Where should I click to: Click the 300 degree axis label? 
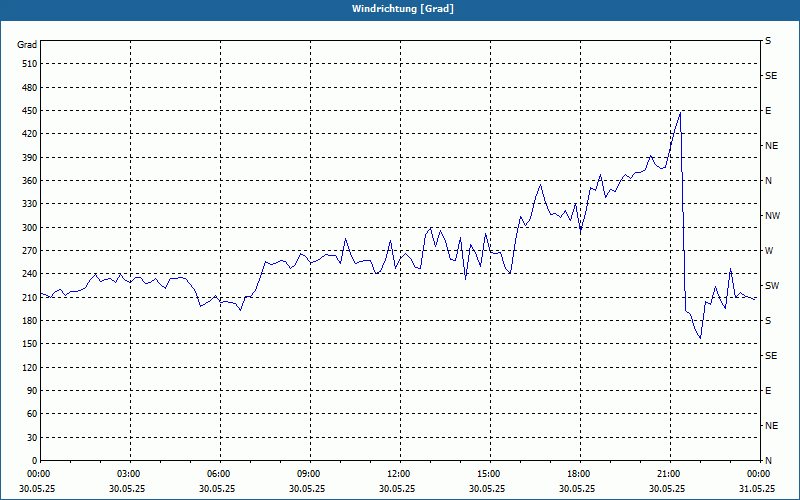coord(30,228)
